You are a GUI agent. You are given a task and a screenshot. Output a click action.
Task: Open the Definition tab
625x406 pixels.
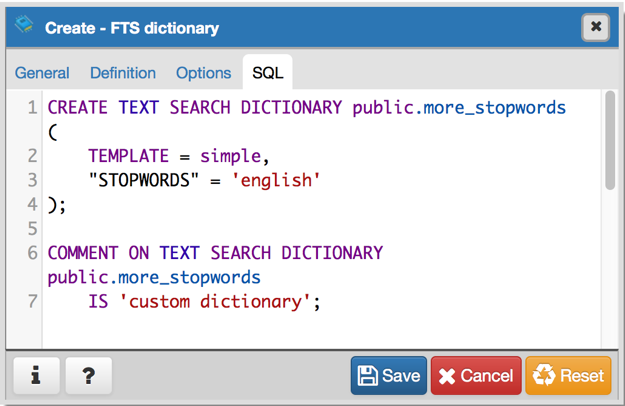pyautogui.click(x=123, y=73)
